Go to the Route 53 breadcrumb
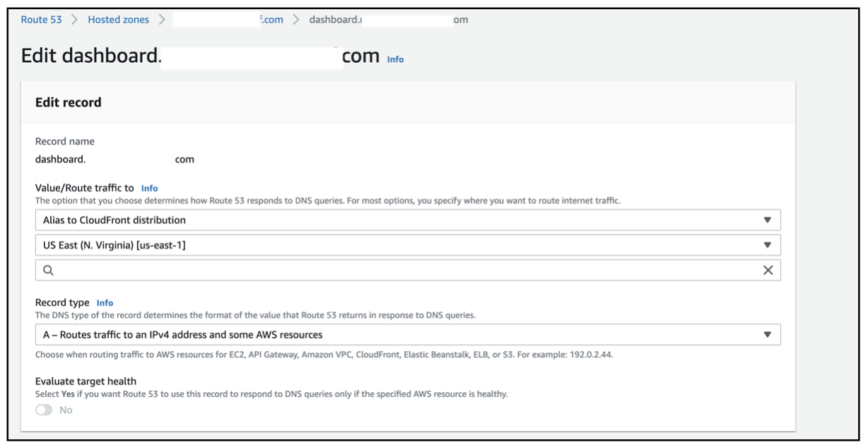Screen dimensions: 868x445 coord(41,20)
